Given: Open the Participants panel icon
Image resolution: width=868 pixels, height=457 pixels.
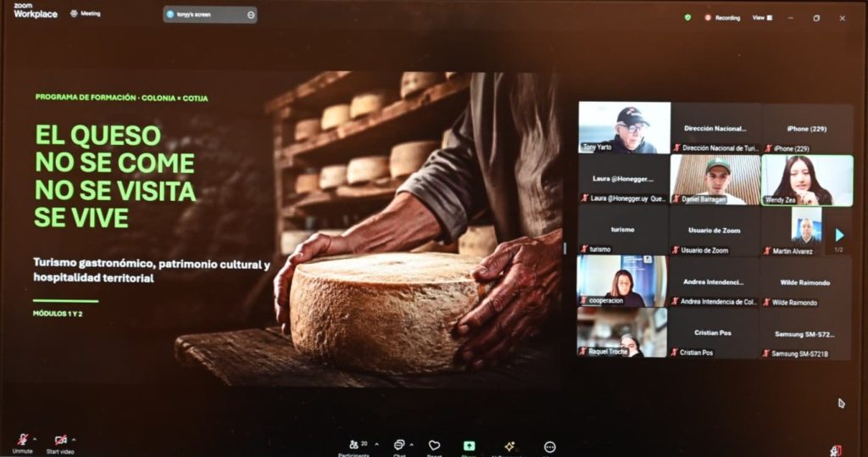Looking at the screenshot, I should [x=353, y=445].
